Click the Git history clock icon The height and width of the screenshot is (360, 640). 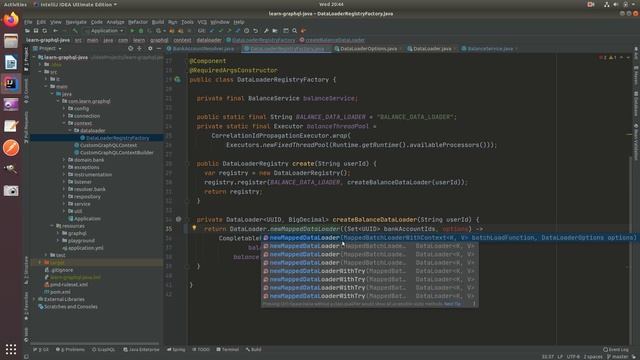(x=247, y=31)
